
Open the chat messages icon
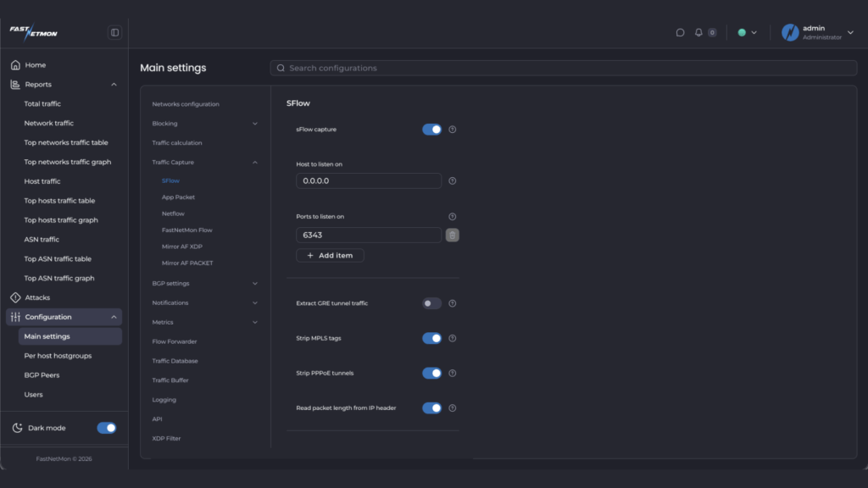coord(680,33)
